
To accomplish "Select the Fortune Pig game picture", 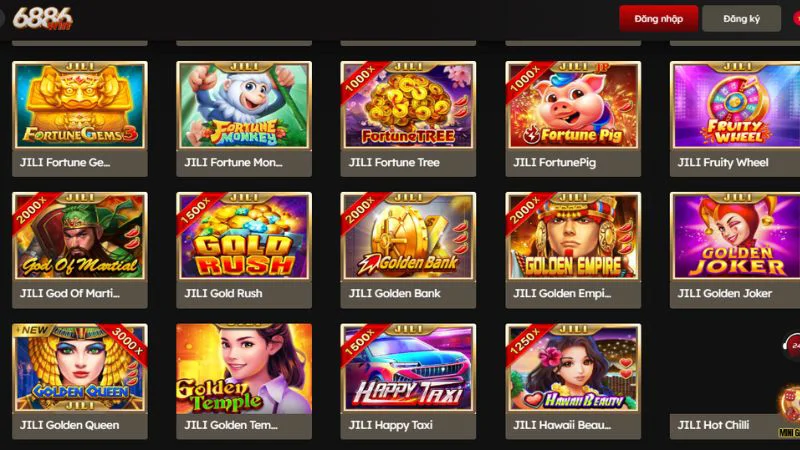I will 573,105.
